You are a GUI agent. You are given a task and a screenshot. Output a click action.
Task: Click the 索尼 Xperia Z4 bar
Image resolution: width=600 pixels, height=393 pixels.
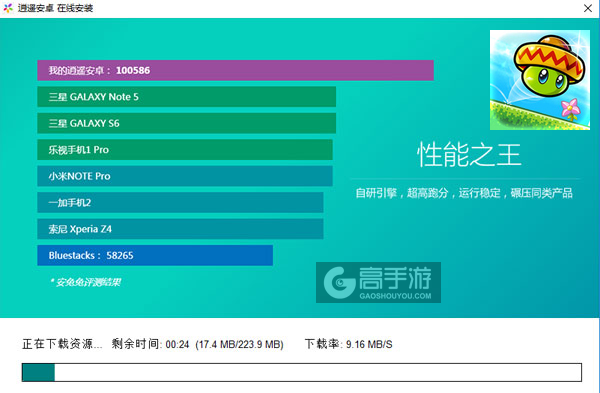pos(180,228)
